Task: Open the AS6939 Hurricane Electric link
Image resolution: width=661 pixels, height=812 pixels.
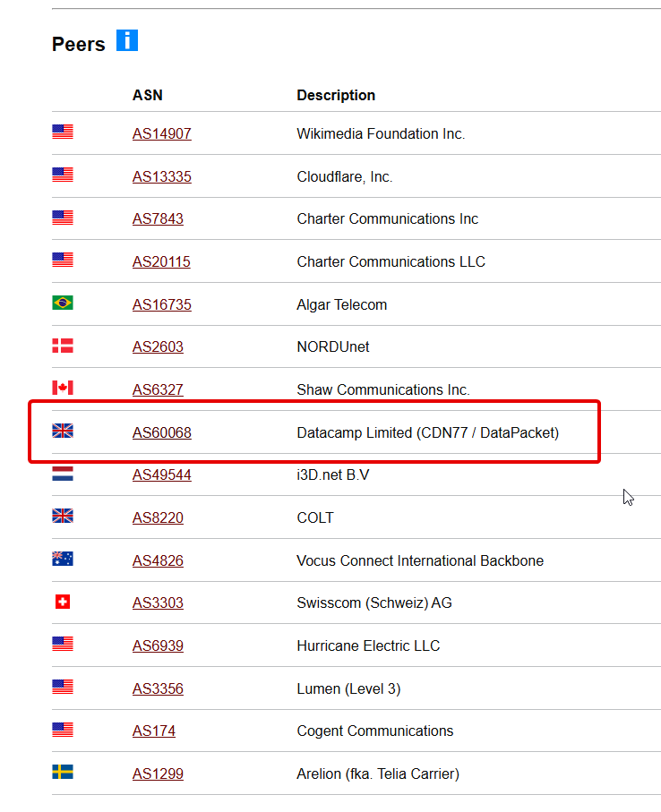Action: pos(158,645)
